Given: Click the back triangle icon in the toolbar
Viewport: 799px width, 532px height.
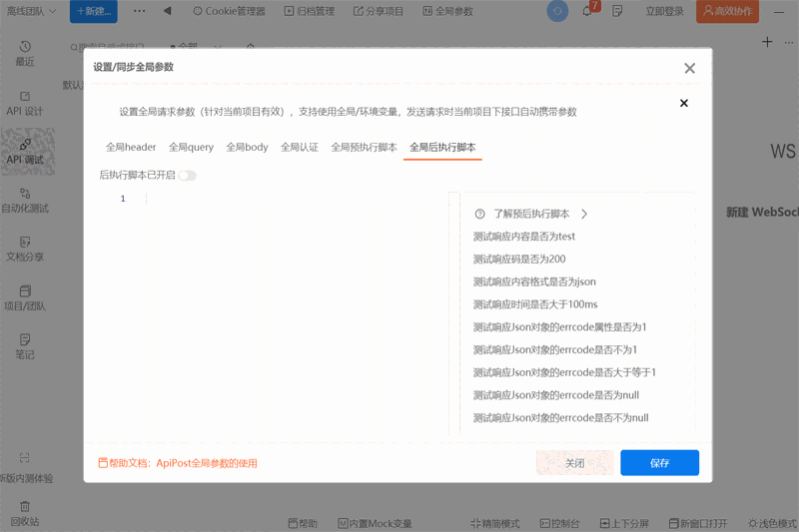Looking at the screenshot, I should pyautogui.click(x=167, y=11).
